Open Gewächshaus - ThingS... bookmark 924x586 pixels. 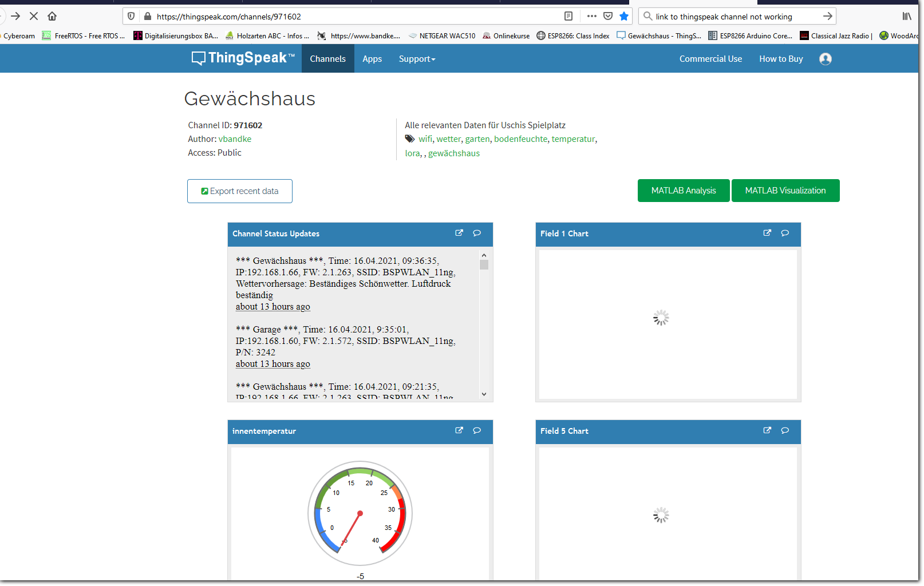click(x=659, y=35)
